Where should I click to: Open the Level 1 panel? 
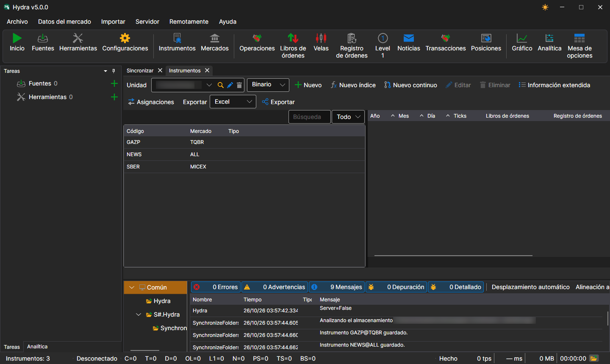(x=383, y=46)
